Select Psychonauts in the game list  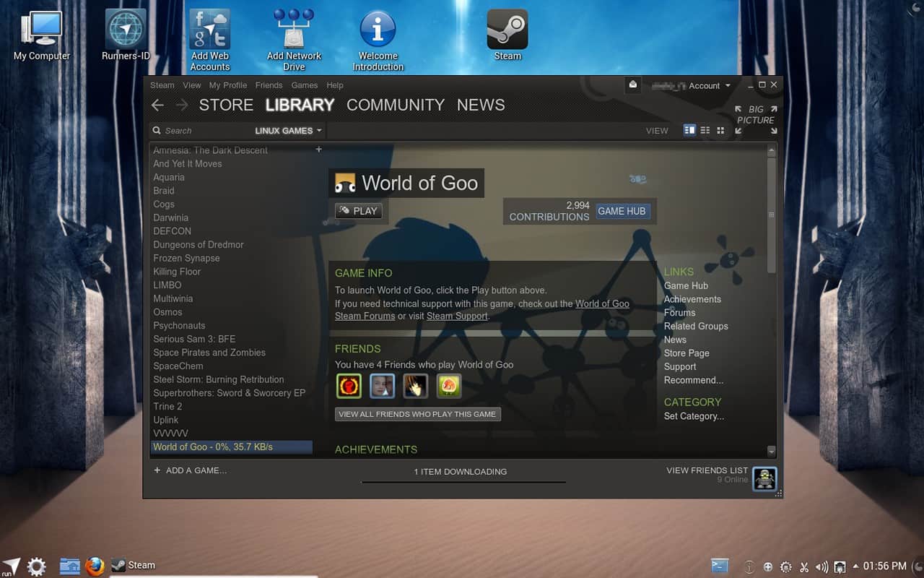click(179, 326)
